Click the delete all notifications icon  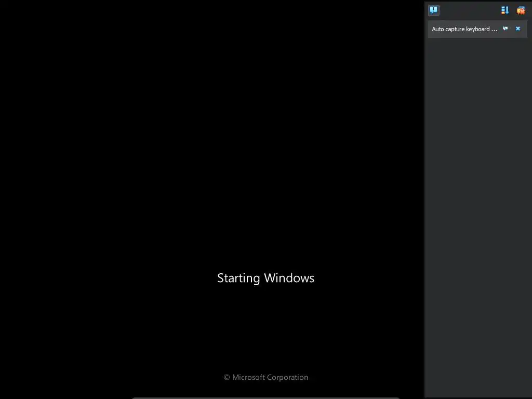(x=521, y=10)
